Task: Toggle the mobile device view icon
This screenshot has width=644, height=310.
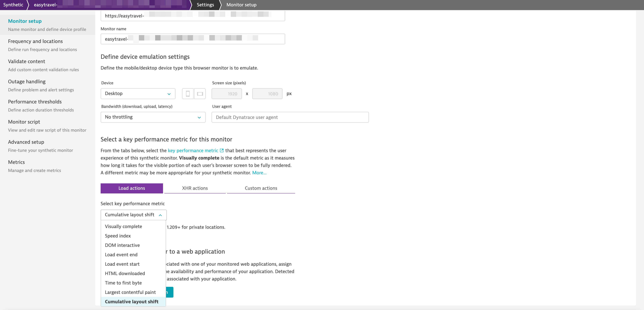Action: [x=188, y=93]
